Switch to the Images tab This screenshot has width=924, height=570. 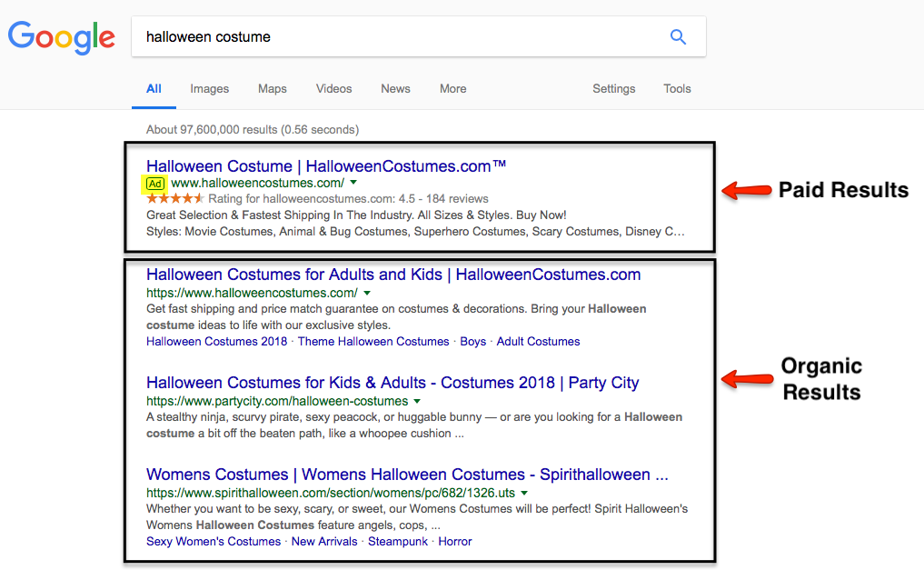[x=209, y=89]
